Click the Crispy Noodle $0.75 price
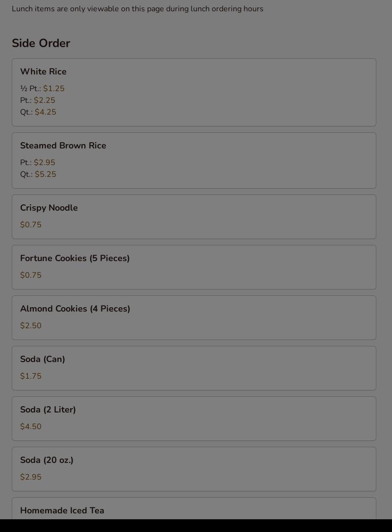 click(x=30, y=225)
